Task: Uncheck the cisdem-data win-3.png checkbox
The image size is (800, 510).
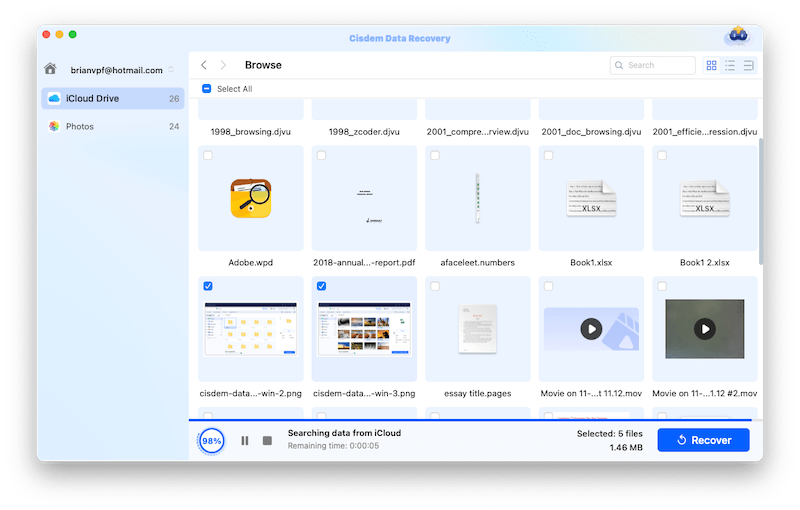Action: click(321, 286)
